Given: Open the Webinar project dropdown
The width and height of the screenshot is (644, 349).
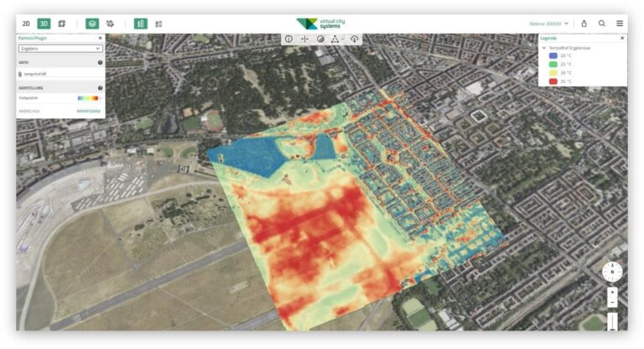Looking at the screenshot, I should 548,23.
